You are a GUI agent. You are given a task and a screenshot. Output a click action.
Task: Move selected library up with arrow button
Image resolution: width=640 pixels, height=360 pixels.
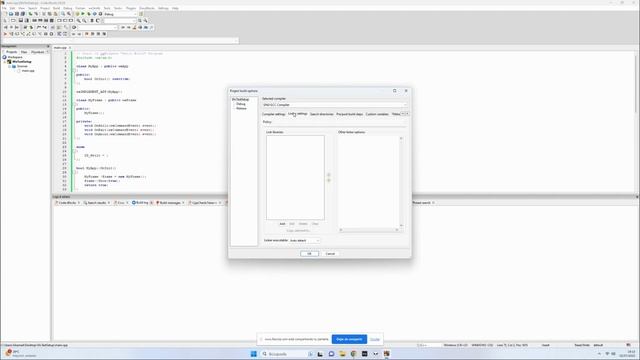coord(329,175)
